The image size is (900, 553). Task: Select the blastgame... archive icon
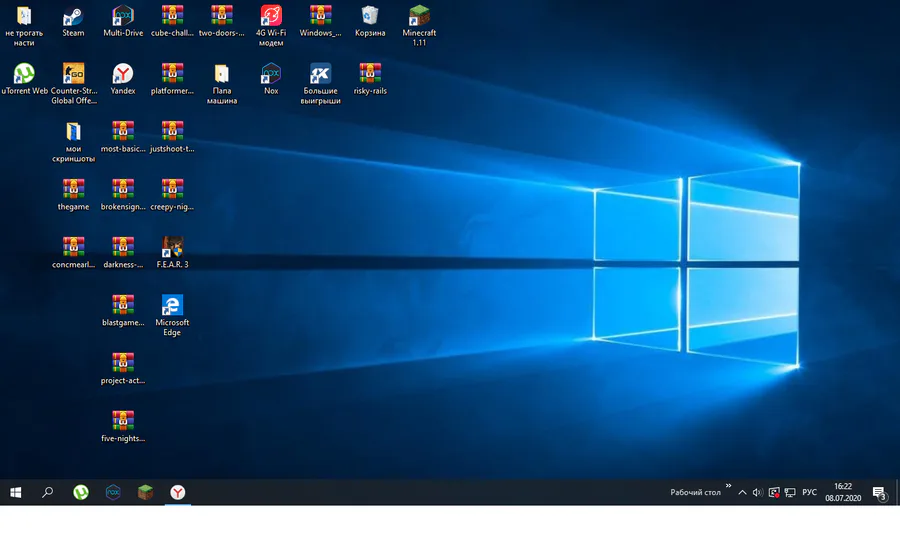[123, 312]
